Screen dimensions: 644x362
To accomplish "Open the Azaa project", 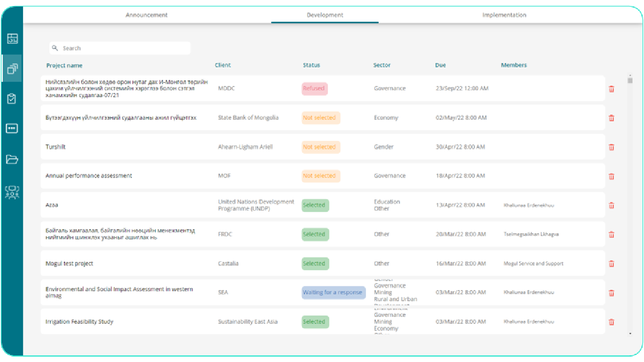I will click(x=52, y=205).
